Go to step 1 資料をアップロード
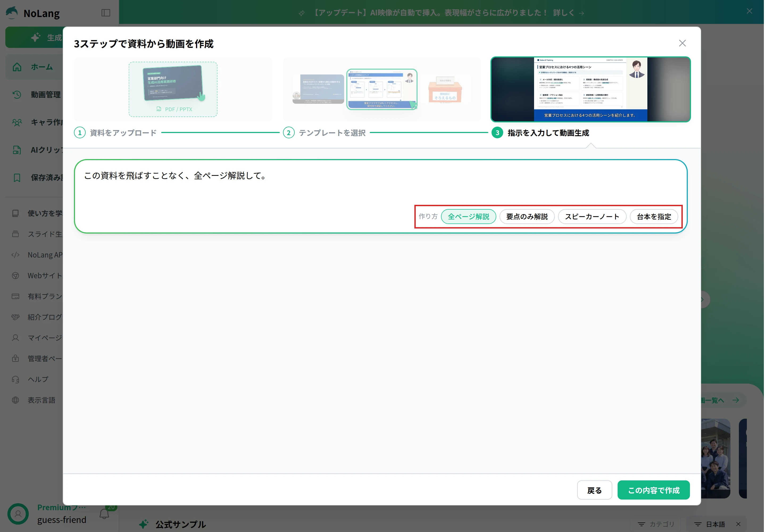This screenshot has height=532, width=766. (x=115, y=133)
